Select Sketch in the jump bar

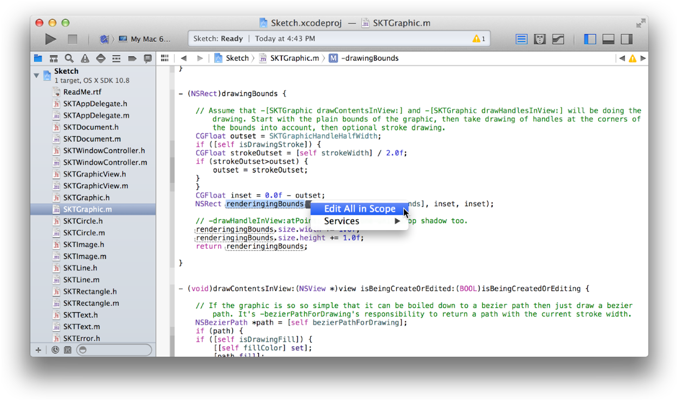[231, 58]
